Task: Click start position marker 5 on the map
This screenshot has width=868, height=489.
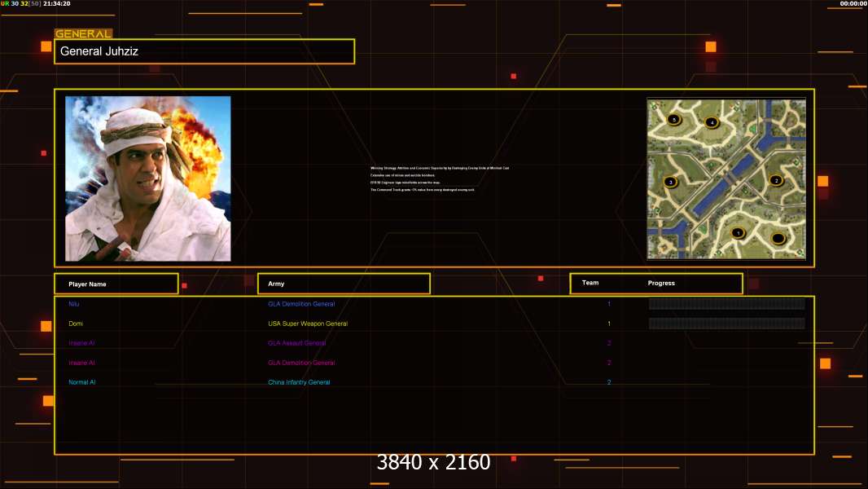Action: pyautogui.click(x=673, y=119)
